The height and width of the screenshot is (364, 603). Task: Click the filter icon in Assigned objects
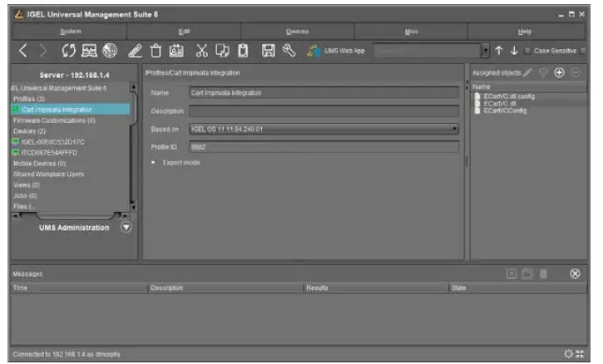coord(542,72)
